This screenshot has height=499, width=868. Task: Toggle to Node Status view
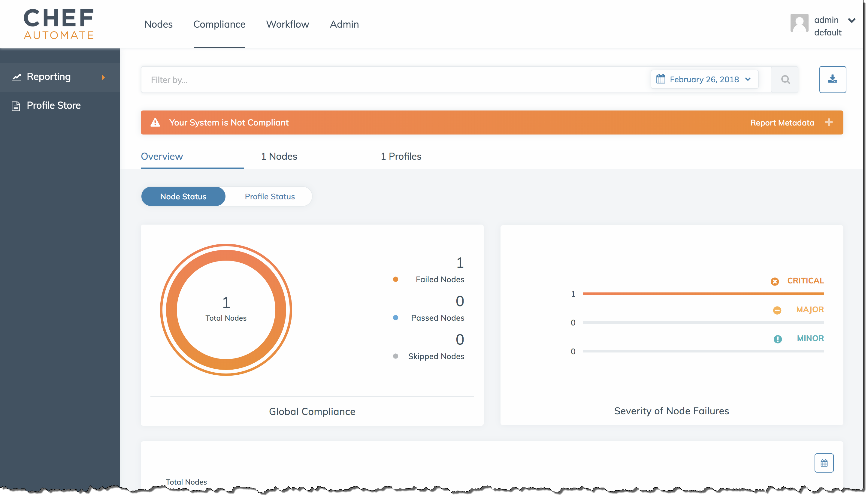click(183, 196)
